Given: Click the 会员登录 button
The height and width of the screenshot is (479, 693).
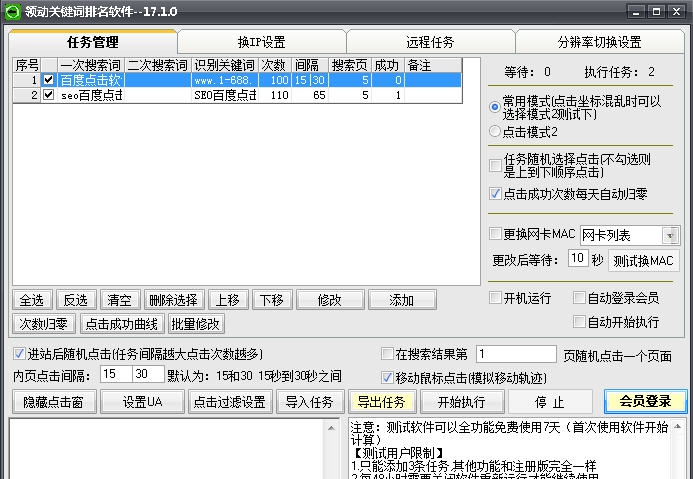Looking at the screenshot, I should (646, 401).
